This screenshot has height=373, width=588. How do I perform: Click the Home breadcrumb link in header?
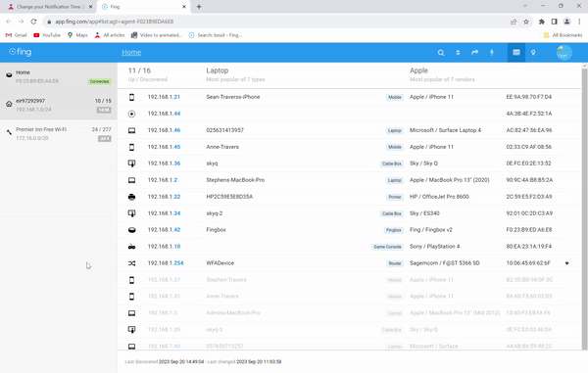click(x=131, y=53)
